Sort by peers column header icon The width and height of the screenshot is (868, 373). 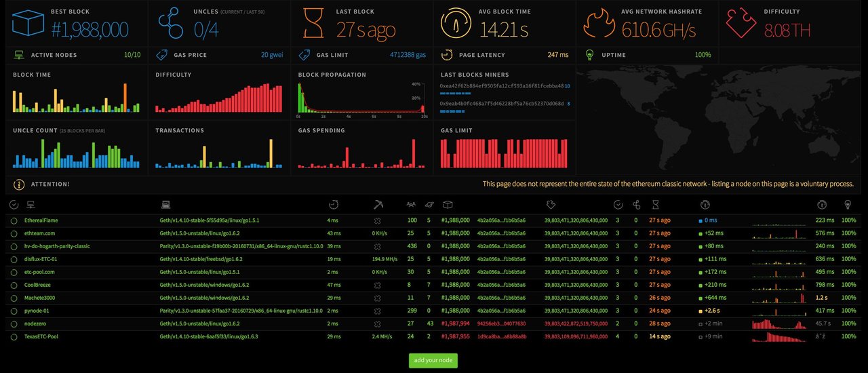tap(411, 204)
